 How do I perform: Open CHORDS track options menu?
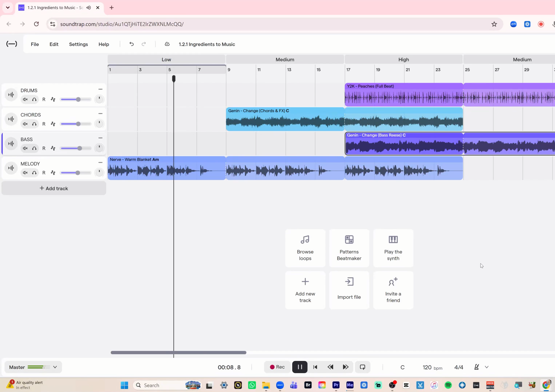coord(100,114)
